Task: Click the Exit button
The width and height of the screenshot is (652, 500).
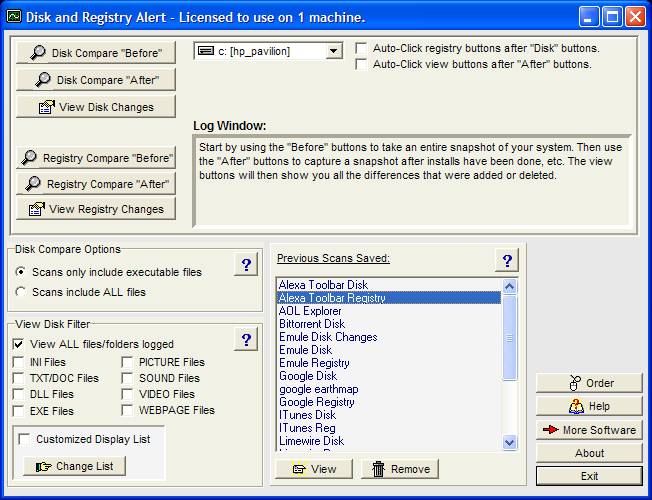Action: pyautogui.click(x=589, y=476)
